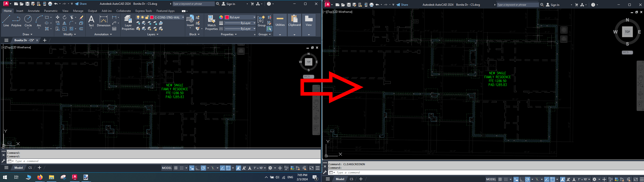Expand the Draw panel flyout

point(27,34)
